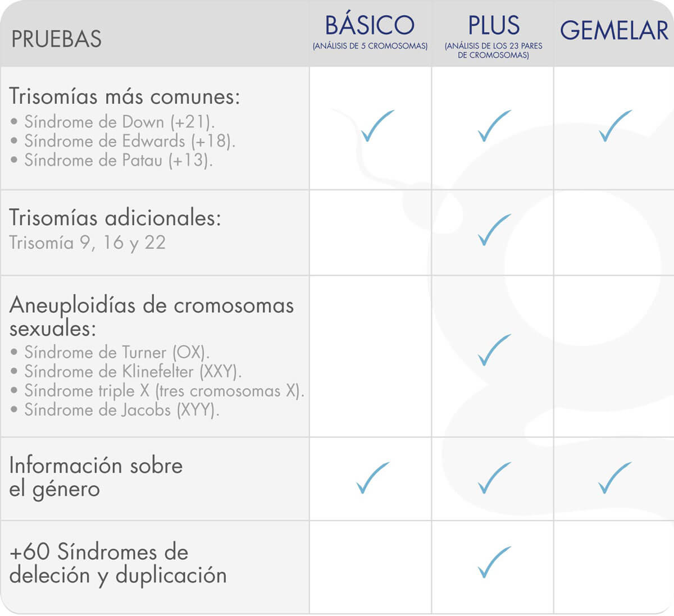This screenshot has height=616, width=674.
Task: Select the GEMELAR column heading
Action: pyautogui.click(x=614, y=31)
